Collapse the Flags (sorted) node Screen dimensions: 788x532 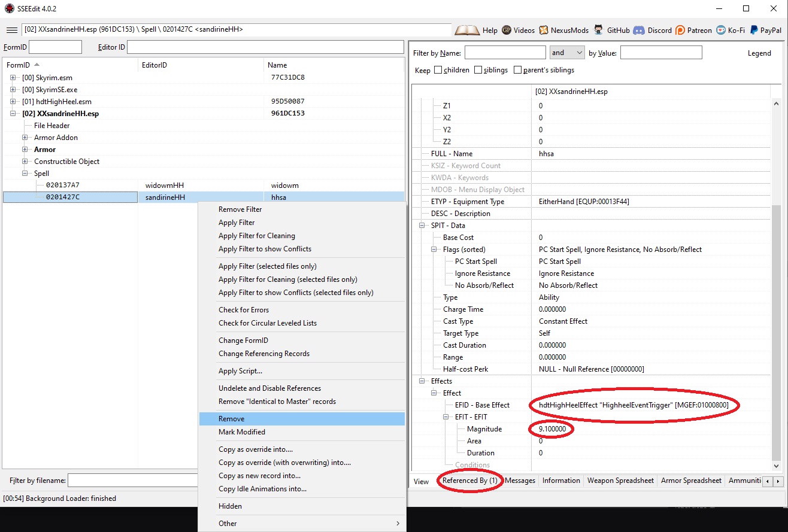coord(434,250)
